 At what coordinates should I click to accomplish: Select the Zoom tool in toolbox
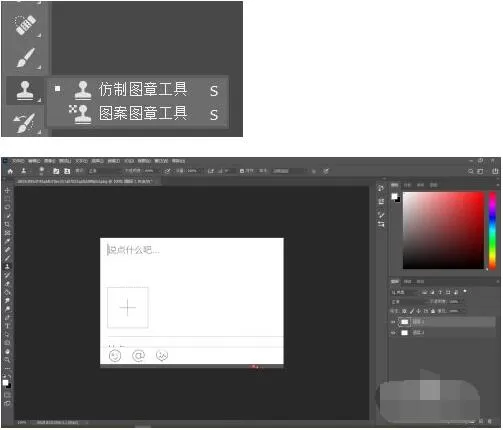click(x=7, y=360)
